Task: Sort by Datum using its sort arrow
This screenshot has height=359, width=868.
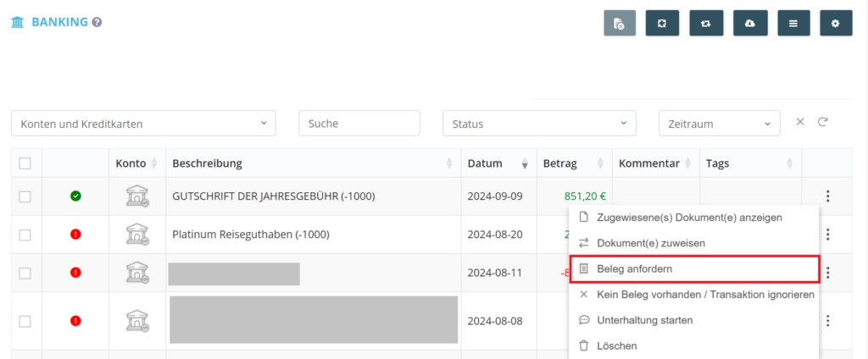Action: pos(525,164)
